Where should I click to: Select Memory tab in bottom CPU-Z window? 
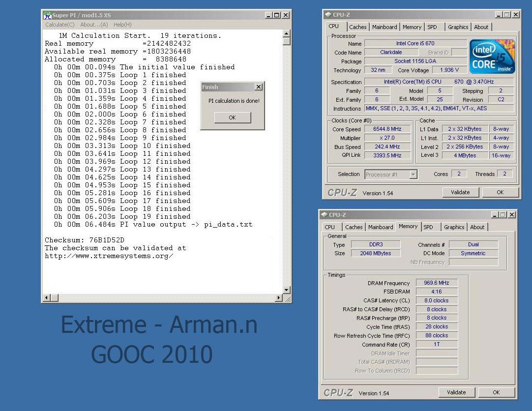(x=408, y=226)
